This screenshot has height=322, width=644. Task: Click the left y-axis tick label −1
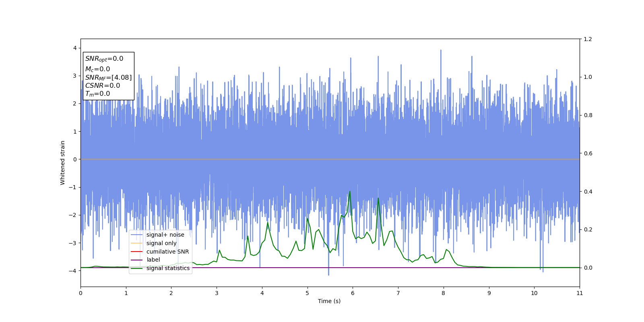(x=73, y=187)
